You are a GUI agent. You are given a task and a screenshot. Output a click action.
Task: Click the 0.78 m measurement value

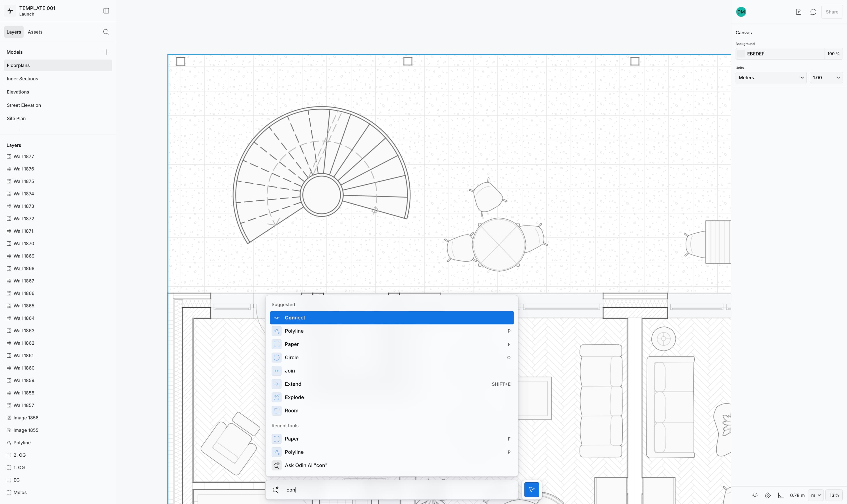(x=797, y=495)
